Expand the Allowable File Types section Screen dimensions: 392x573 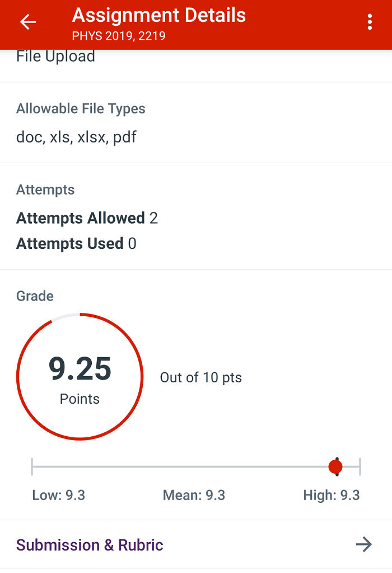click(80, 109)
